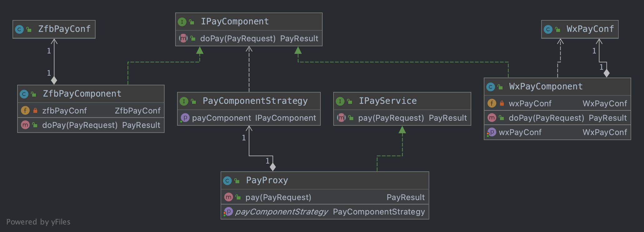Click the wxPayConf property row in WxPayComponent

coord(557,133)
